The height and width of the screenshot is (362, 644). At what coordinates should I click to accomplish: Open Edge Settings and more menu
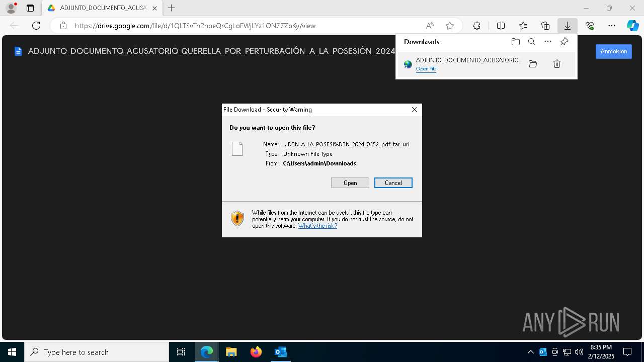tap(612, 26)
